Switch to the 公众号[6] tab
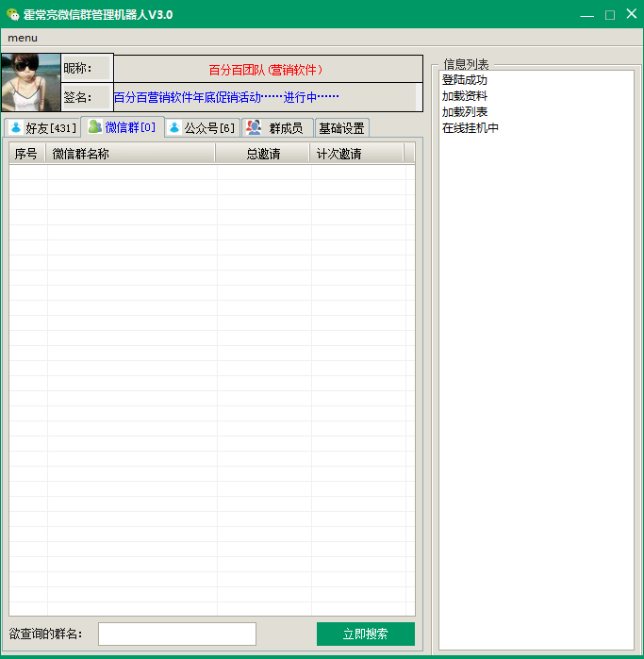The image size is (644, 659). click(x=203, y=128)
